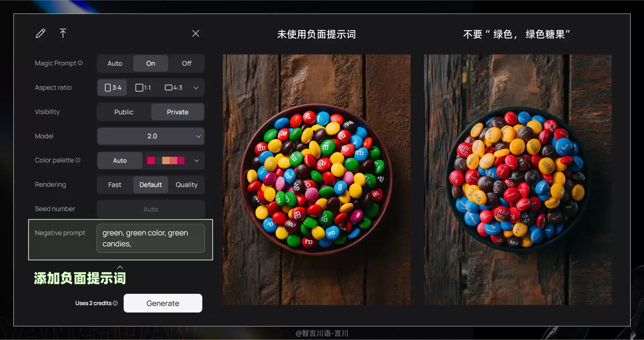This screenshot has width=644, height=340.
Task: Open the Magic Prompt info icon
Action: point(80,63)
